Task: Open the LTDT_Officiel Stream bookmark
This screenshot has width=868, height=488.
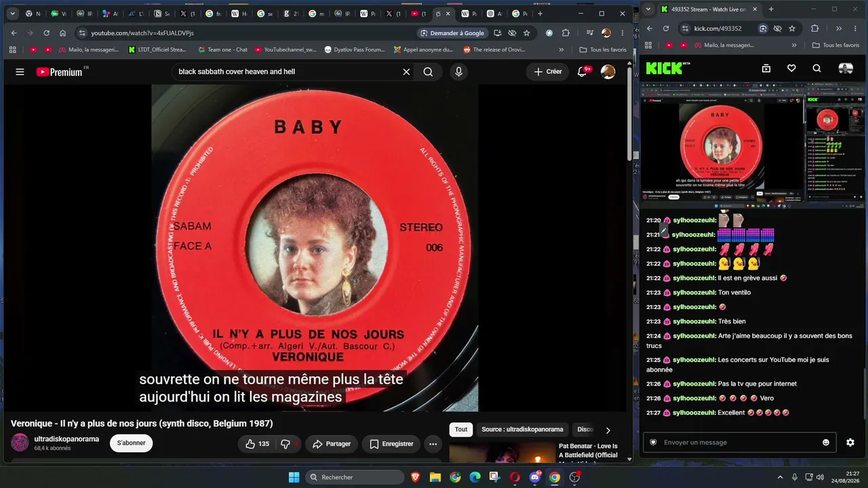Action: pos(156,49)
